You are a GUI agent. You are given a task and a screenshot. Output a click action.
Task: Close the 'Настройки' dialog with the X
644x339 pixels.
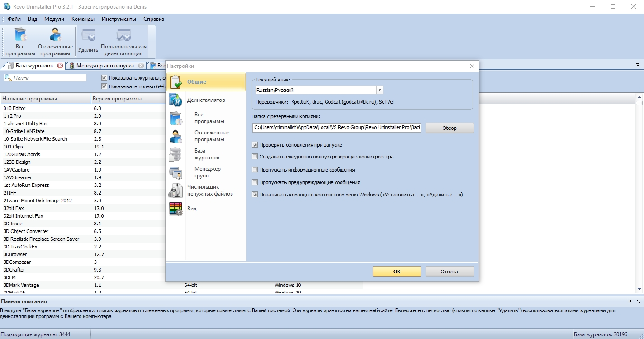472,66
